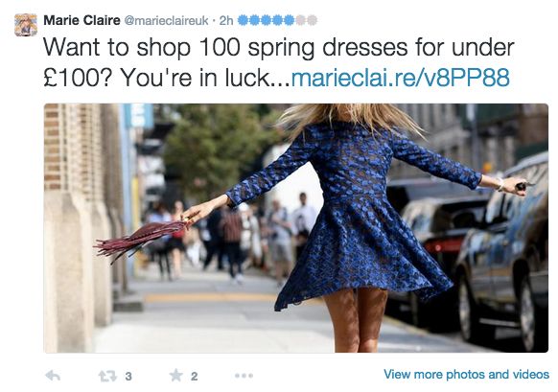
Task: Favorite the tweet with the star icon
Action: click(x=176, y=376)
